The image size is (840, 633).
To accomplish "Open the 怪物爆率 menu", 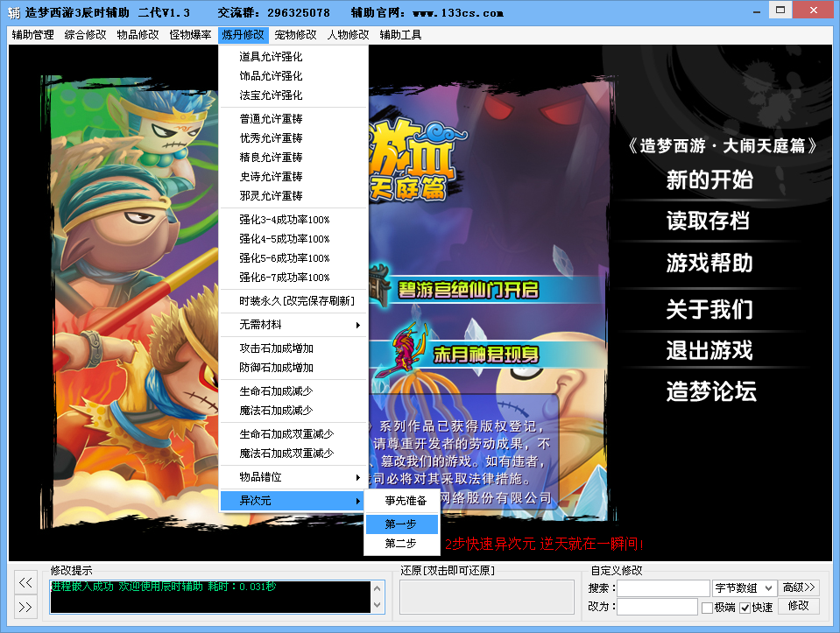I will click(x=190, y=35).
